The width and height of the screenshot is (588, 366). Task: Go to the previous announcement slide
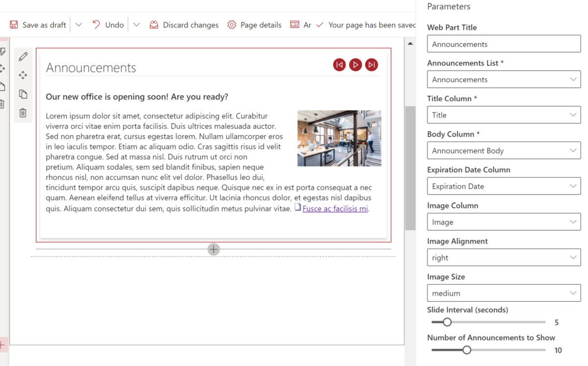click(339, 64)
